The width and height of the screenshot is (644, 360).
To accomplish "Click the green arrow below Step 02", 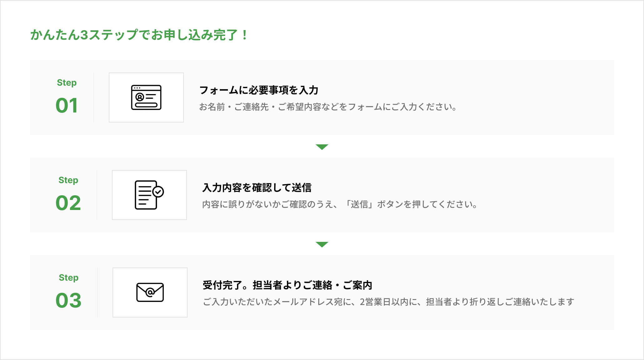I will (x=322, y=244).
